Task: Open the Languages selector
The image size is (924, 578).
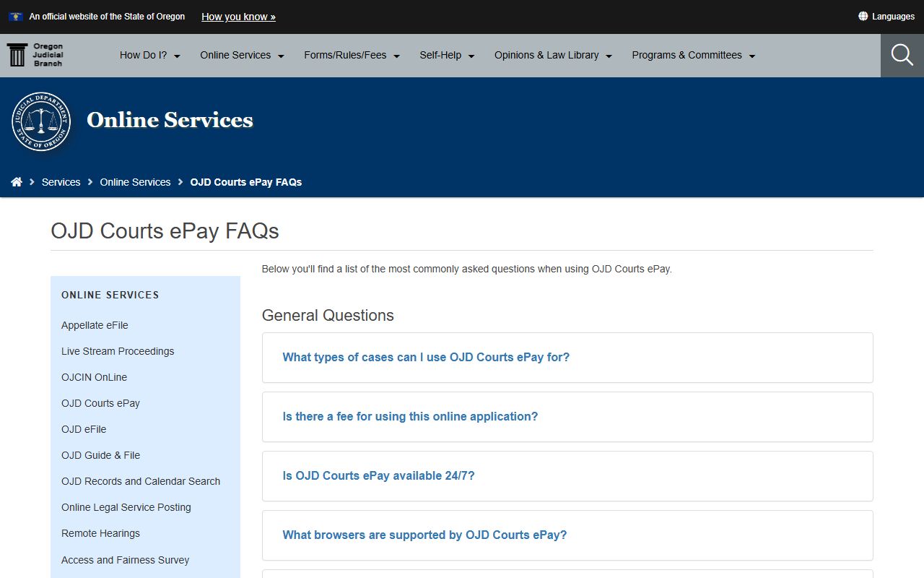Action: click(886, 17)
